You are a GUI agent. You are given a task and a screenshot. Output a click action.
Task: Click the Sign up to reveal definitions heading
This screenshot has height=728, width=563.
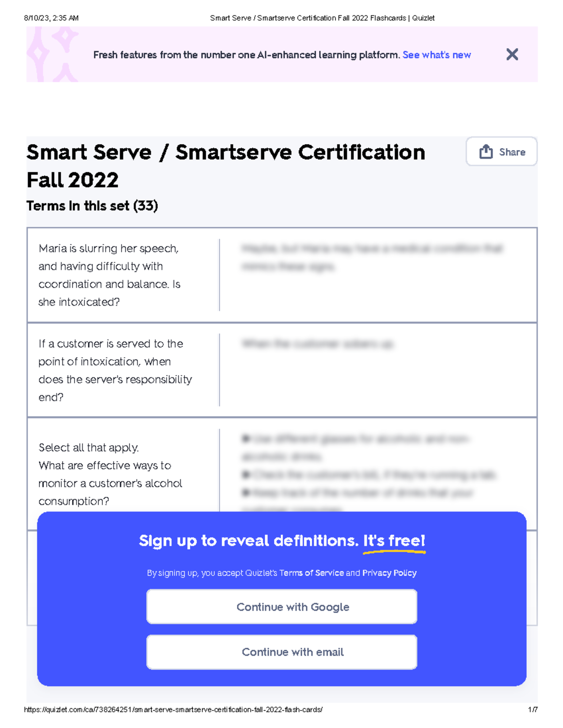[x=281, y=540]
